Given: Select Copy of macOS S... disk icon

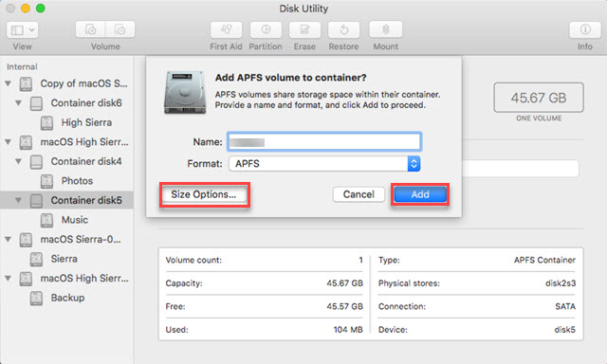Looking at the screenshot, I should pos(26,84).
